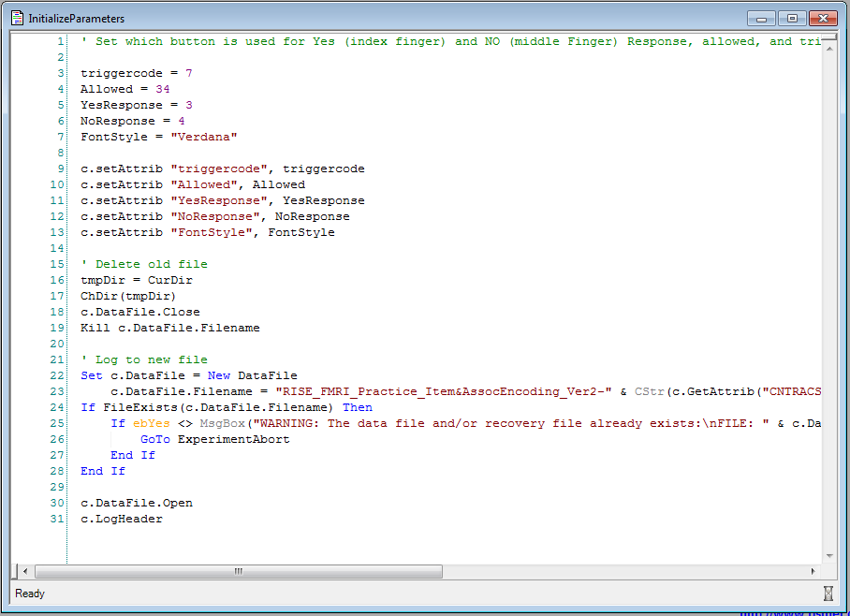Click the InitializeParameters script document icon

[18, 18]
